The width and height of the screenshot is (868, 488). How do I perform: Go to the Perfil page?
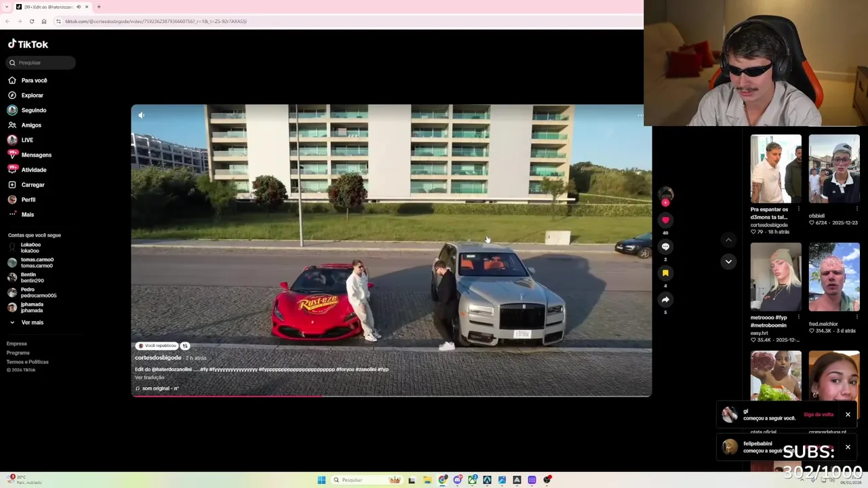point(22,199)
